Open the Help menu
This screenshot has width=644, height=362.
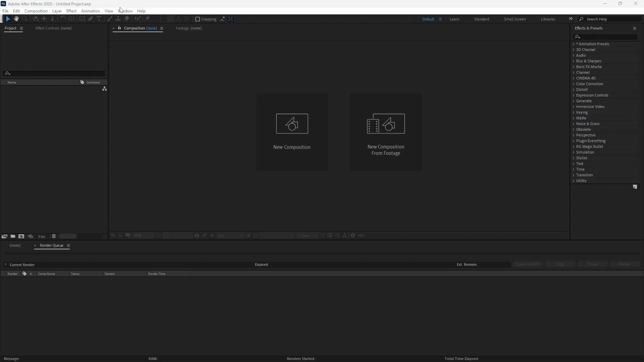(x=141, y=11)
